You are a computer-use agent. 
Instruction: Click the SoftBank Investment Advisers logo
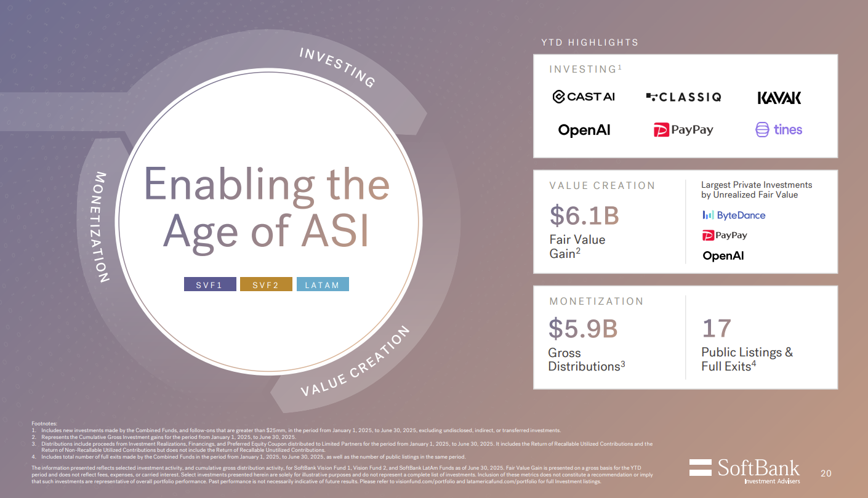pyautogui.click(x=744, y=470)
